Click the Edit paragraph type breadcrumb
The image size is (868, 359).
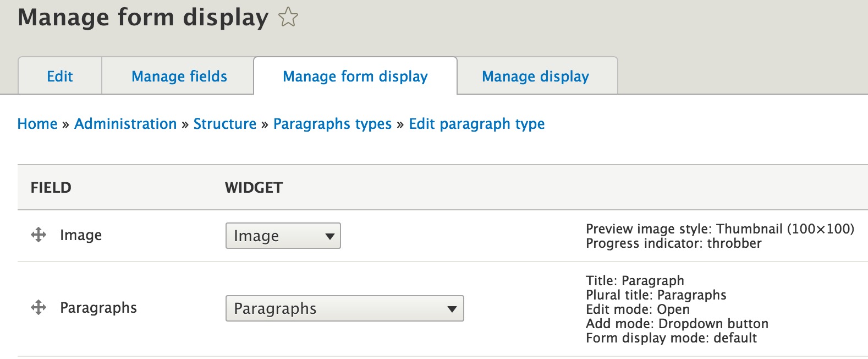coord(476,124)
